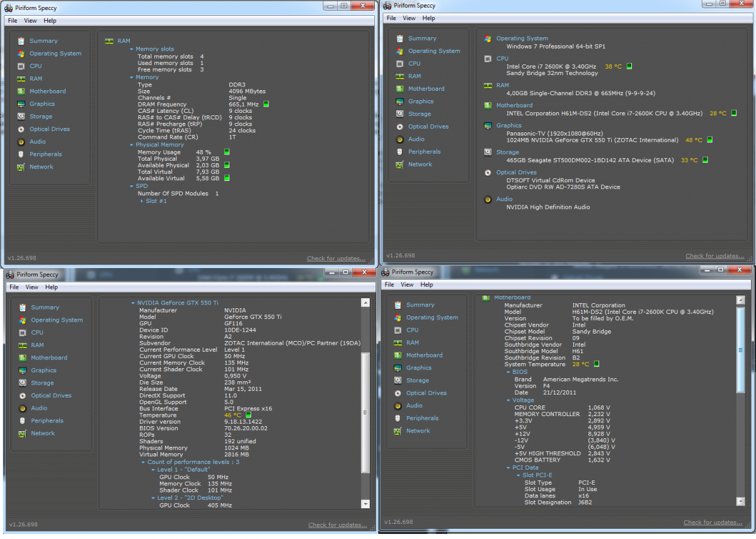Screen dimensions: 756x539
Task: Click the Audio heading icon in top-right summary panel
Action: pyautogui.click(x=488, y=199)
